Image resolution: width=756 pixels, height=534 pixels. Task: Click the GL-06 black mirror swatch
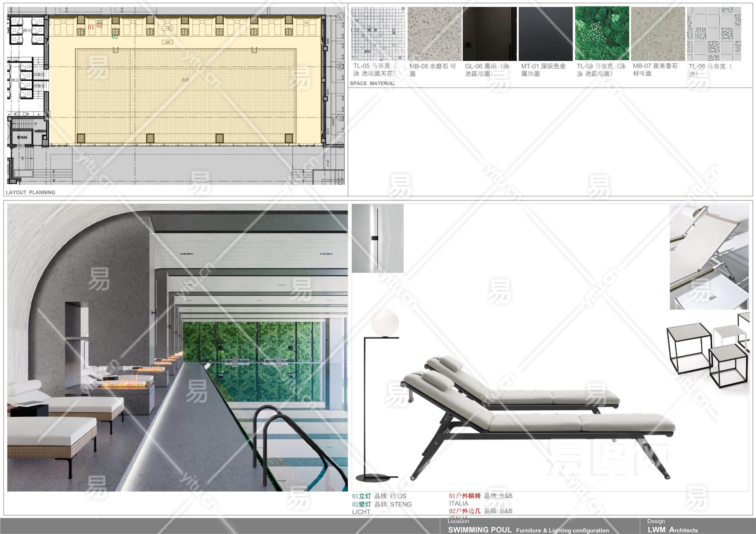pos(490,34)
